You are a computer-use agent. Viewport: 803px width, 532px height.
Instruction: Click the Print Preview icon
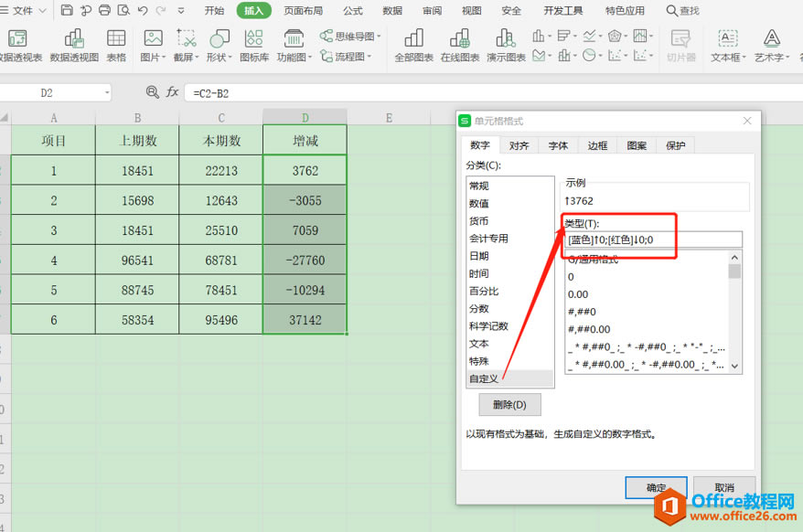(123, 10)
